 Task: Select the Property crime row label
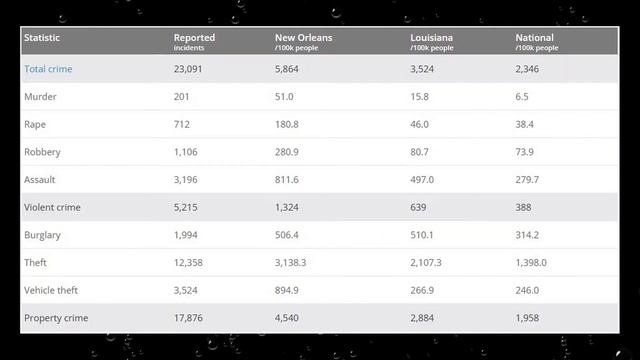tap(56, 318)
